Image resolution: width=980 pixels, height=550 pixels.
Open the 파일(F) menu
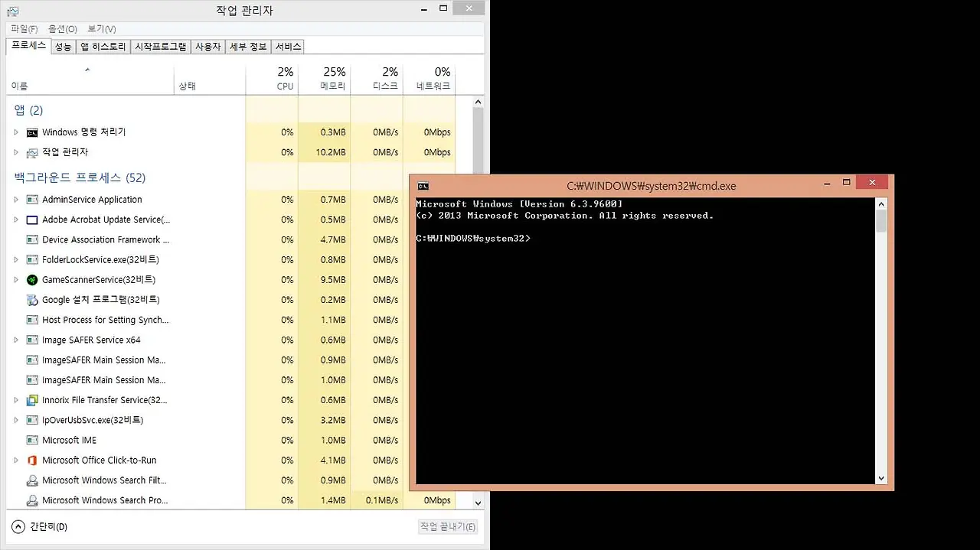tap(24, 29)
